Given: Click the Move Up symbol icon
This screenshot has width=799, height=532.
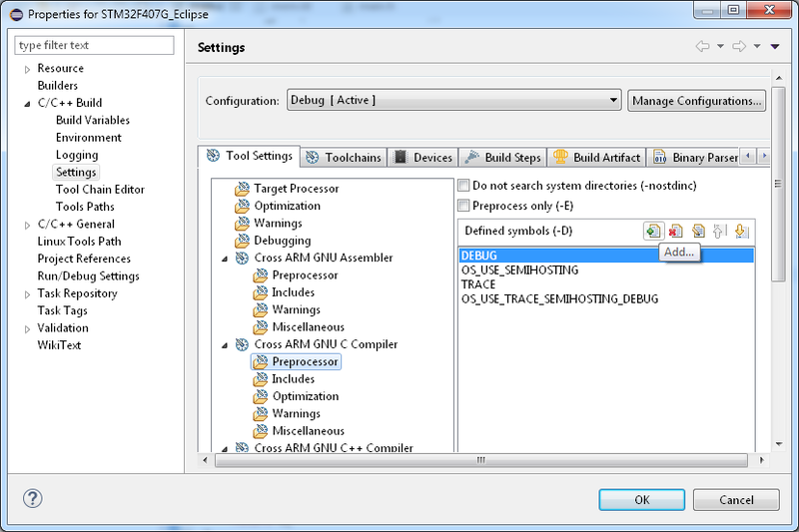Looking at the screenshot, I should pos(719,231).
